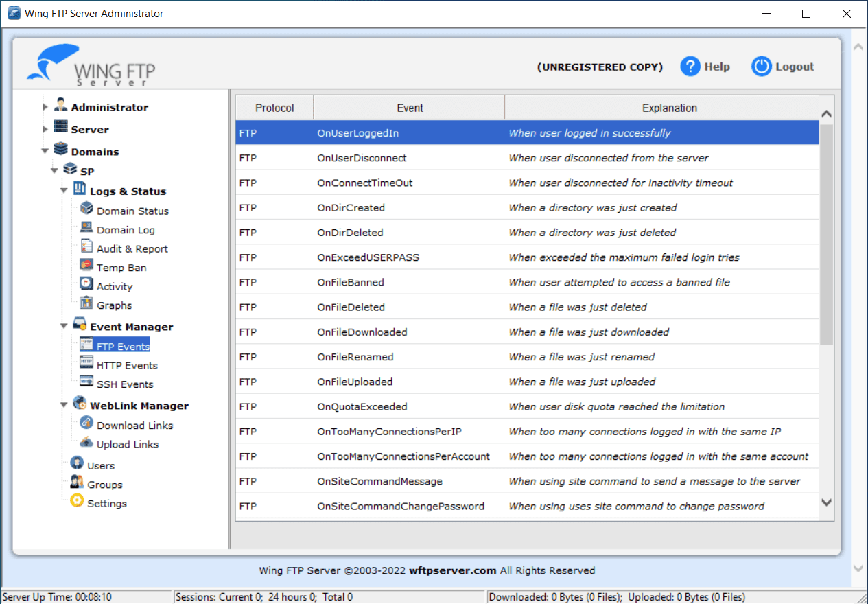Click the HTTP Events icon
Image resolution: width=868 pixels, height=604 pixels.
(86, 363)
